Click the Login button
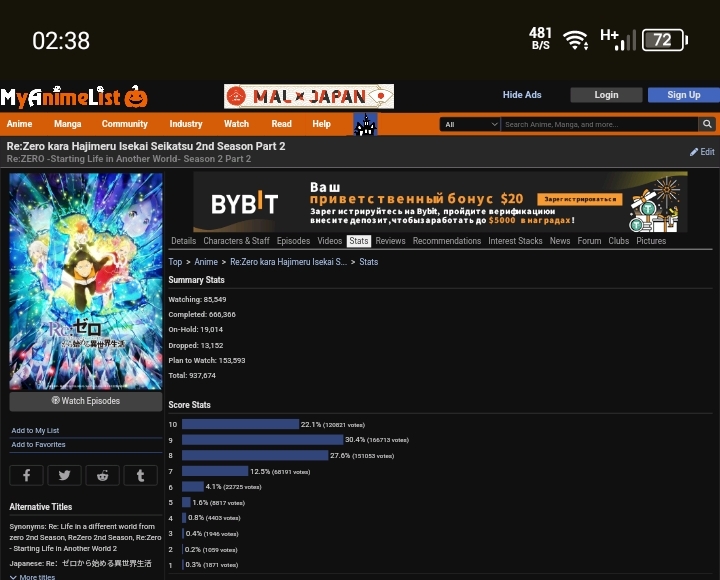Image resolution: width=720 pixels, height=580 pixels. click(606, 95)
